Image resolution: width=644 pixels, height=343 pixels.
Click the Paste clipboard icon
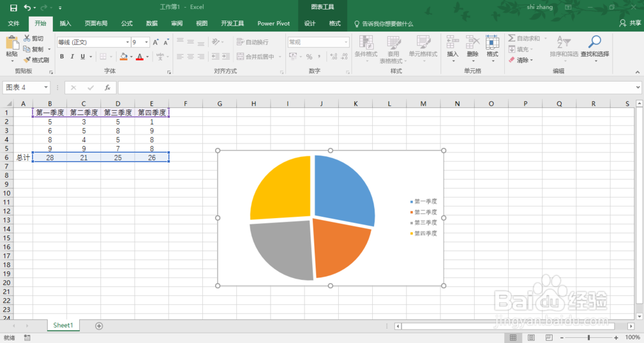pyautogui.click(x=12, y=43)
